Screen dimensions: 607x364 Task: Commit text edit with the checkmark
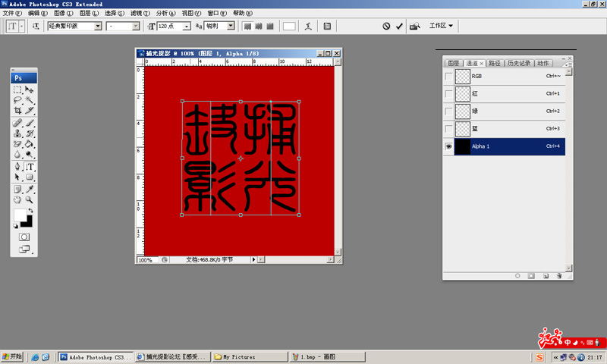(x=399, y=26)
